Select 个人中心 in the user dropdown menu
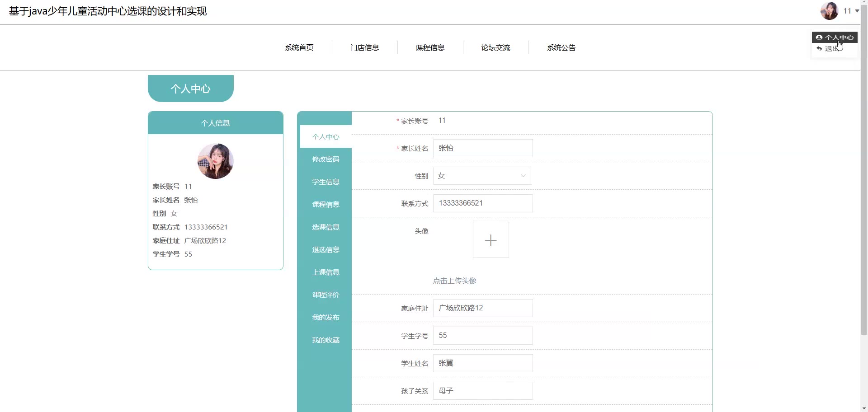This screenshot has height=412, width=868. coord(835,37)
